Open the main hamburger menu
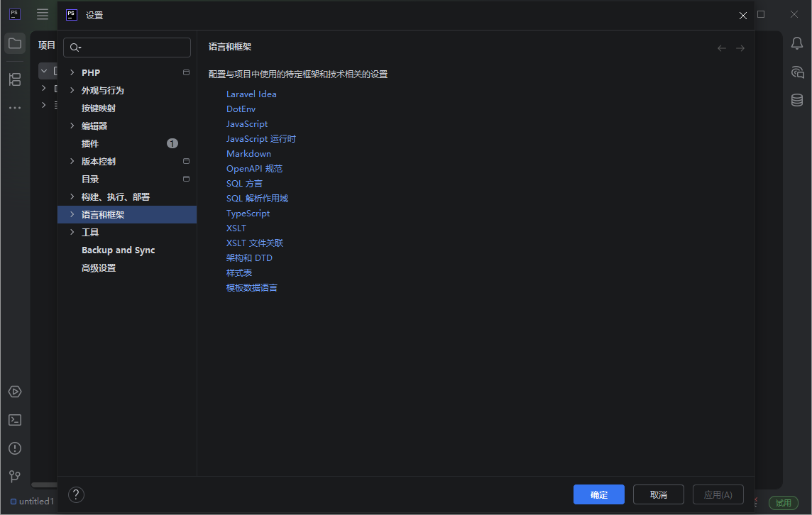This screenshot has width=812, height=515. click(42, 14)
